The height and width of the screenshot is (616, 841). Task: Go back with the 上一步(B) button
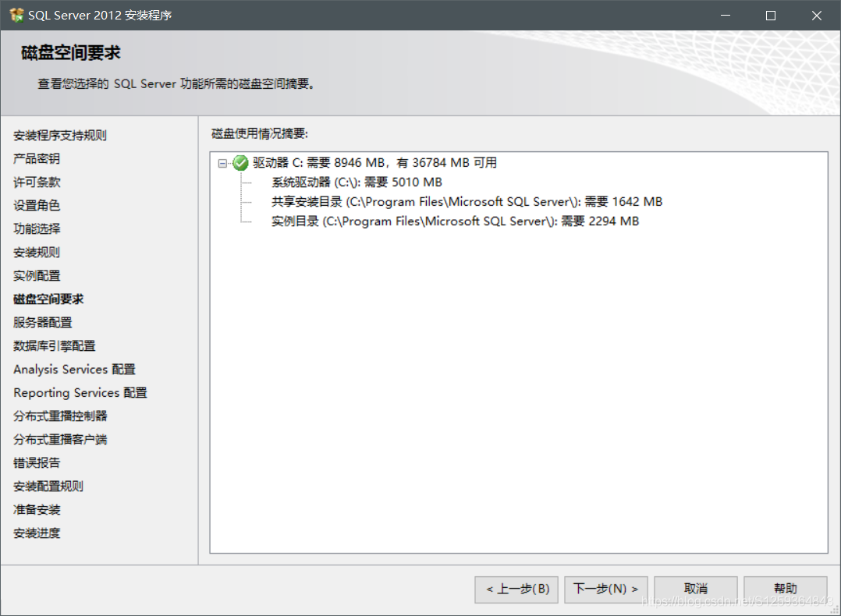pyautogui.click(x=516, y=589)
